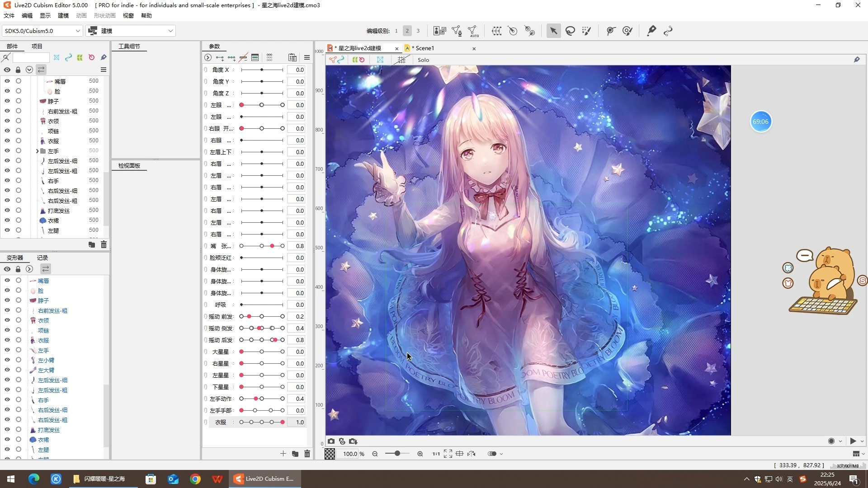This screenshot has width=868, height=488.
Task: Click the 2 edit level button
Action: [407, 31]
